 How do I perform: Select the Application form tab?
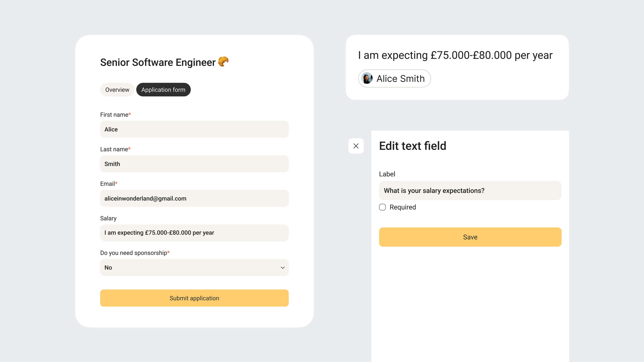[x=163, y=90]
